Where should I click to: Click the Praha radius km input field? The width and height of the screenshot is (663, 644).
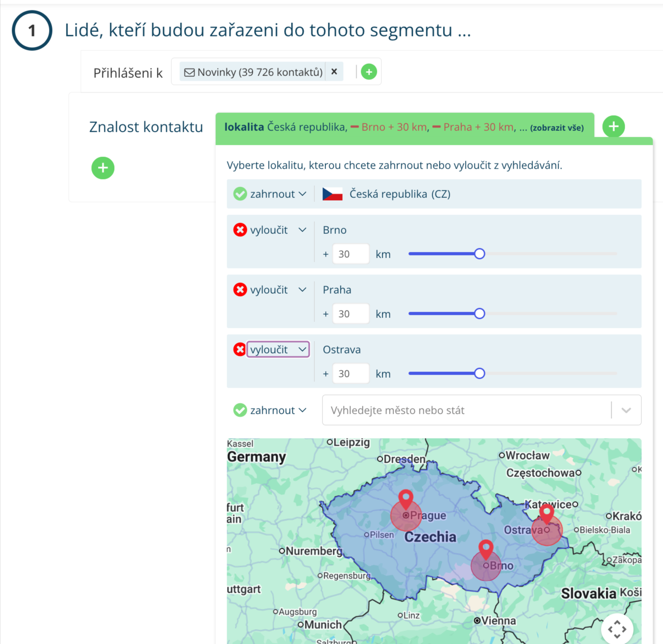[351, 314]
